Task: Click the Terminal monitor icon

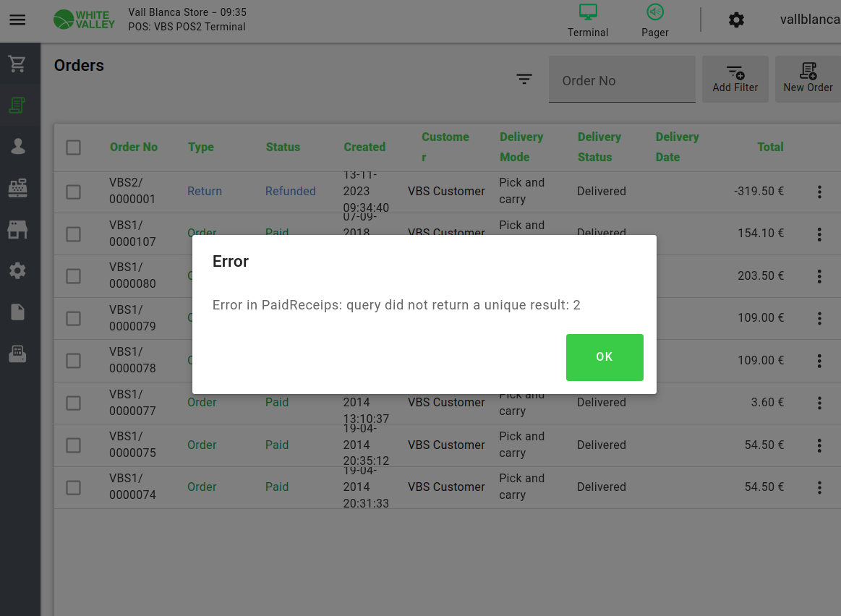Action: point(588,13)
